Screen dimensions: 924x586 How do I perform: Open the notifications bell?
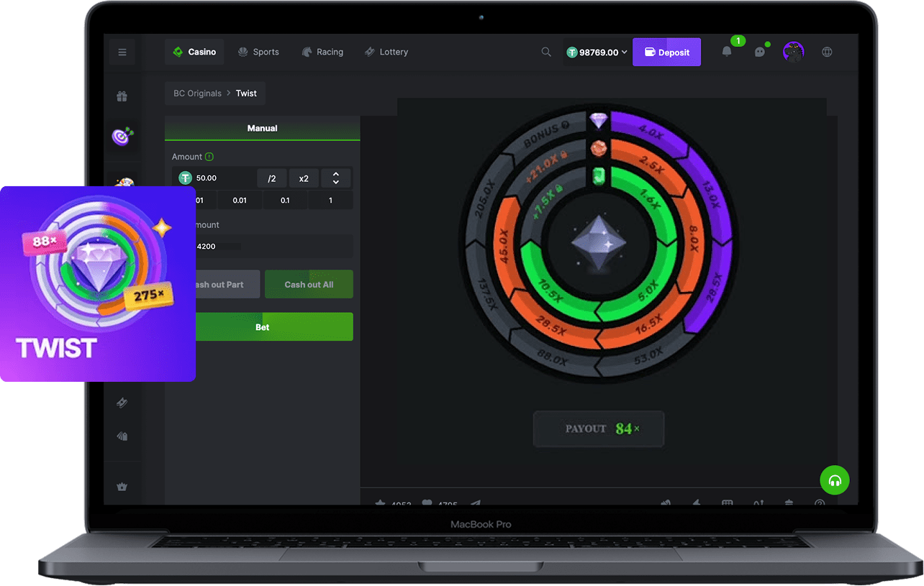coord(727,52)
